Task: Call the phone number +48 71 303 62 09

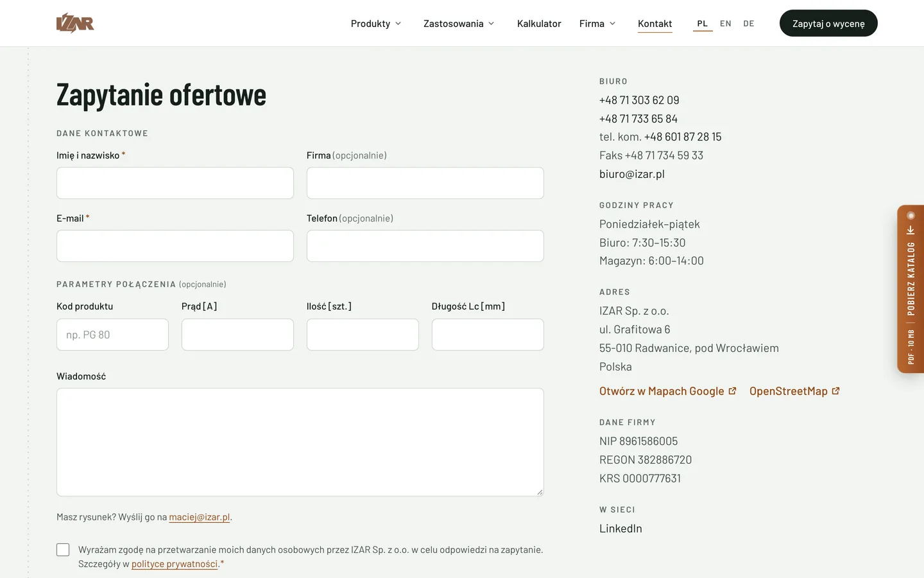Action: tap(639, 100)
